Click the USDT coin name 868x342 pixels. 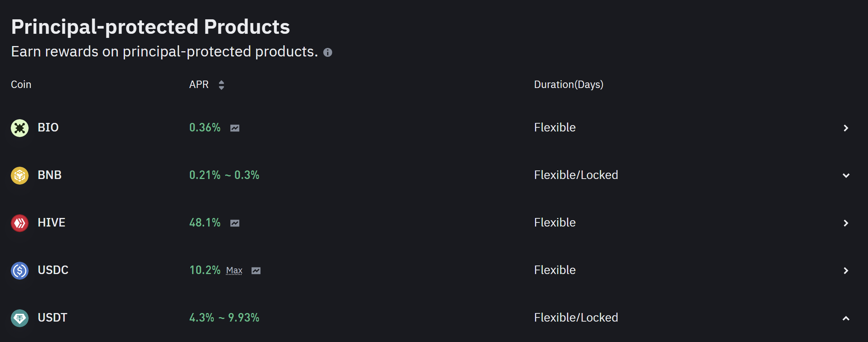pos(52,318)
